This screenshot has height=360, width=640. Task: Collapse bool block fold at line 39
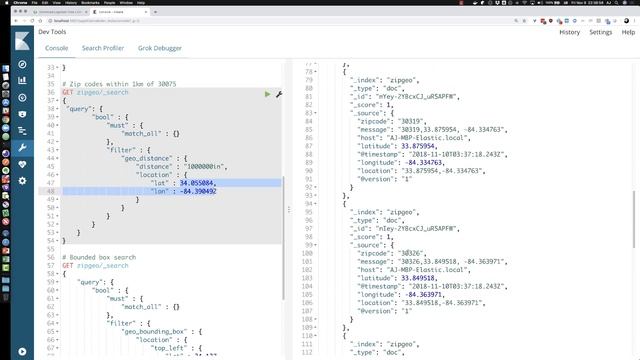[57, 117]
